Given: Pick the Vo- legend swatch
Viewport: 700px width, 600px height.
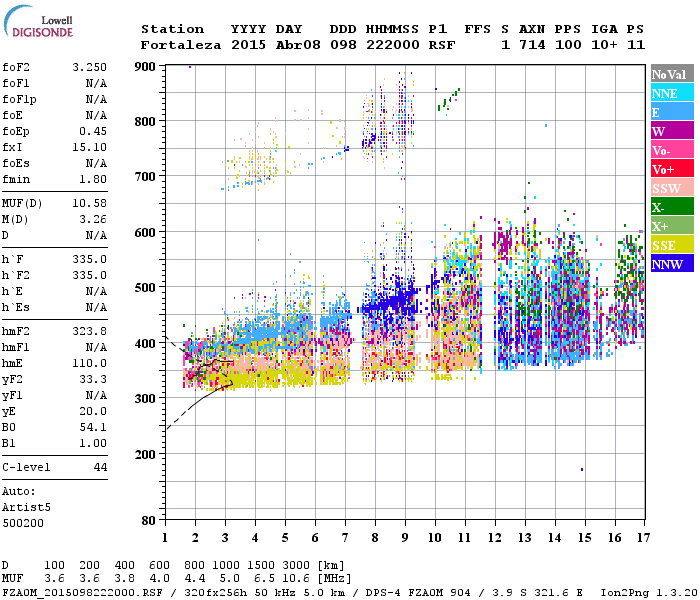Looking at the screenshot, I should coord(672,150).
